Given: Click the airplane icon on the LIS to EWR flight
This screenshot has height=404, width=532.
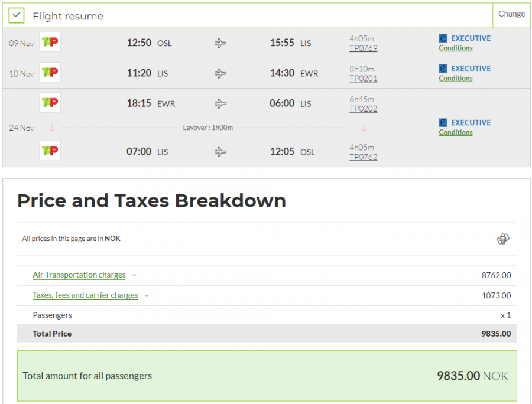Looking at the screenshot, I should pyautogui.click(x=220, y=73).
